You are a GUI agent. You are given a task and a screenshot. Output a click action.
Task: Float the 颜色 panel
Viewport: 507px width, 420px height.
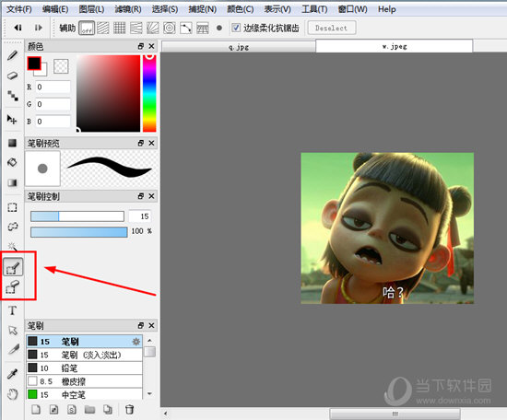pos(141,46)
